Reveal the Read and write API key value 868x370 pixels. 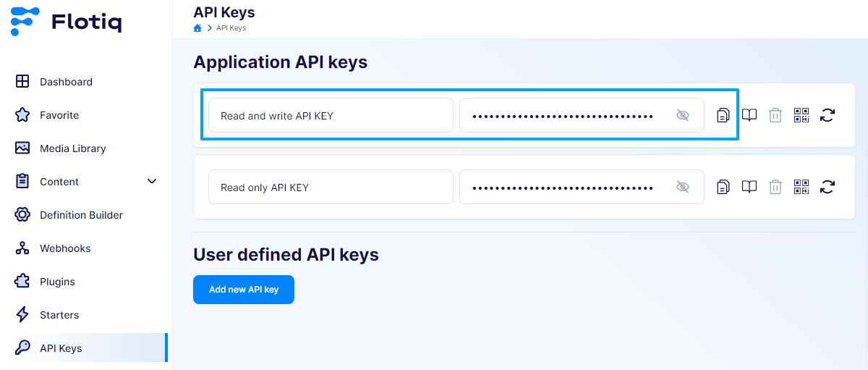682,115
